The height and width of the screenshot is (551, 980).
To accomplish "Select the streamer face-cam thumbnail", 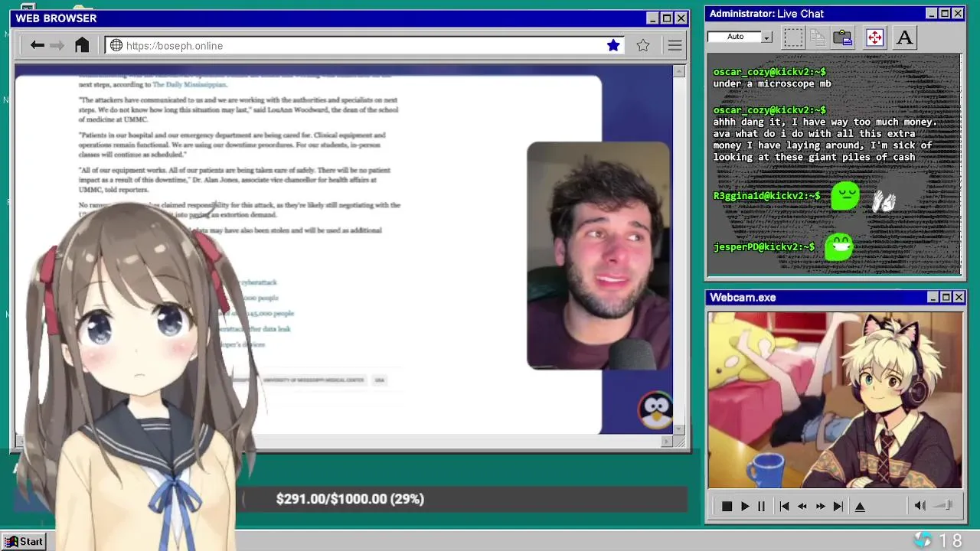I will pyautogui.click(x=598, y=256).
